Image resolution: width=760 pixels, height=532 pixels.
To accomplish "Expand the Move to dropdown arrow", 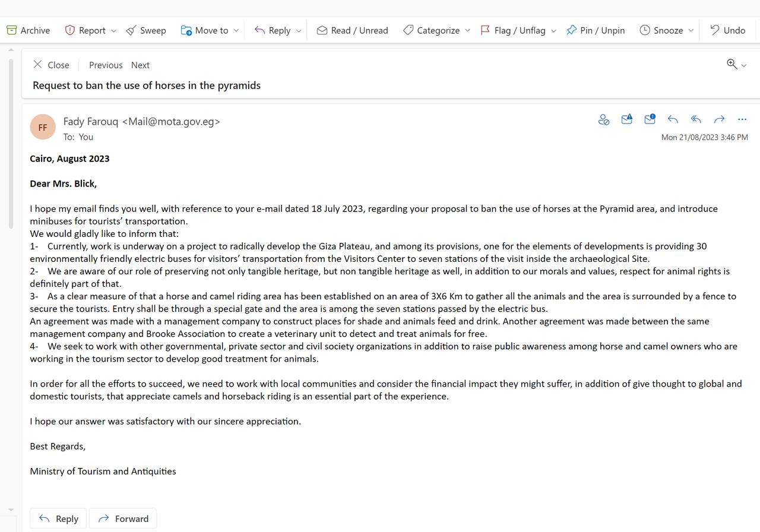I will coord(236,30).
